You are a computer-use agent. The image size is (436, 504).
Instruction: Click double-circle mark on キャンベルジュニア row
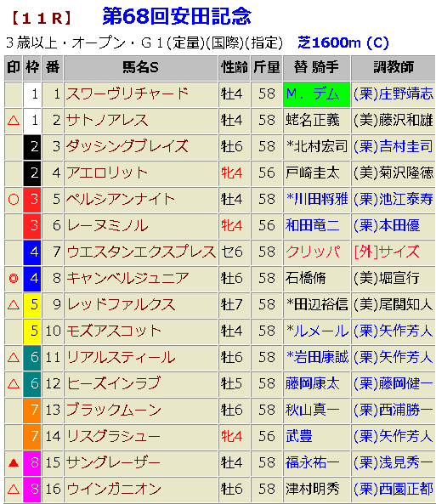(x=14, y=279)
